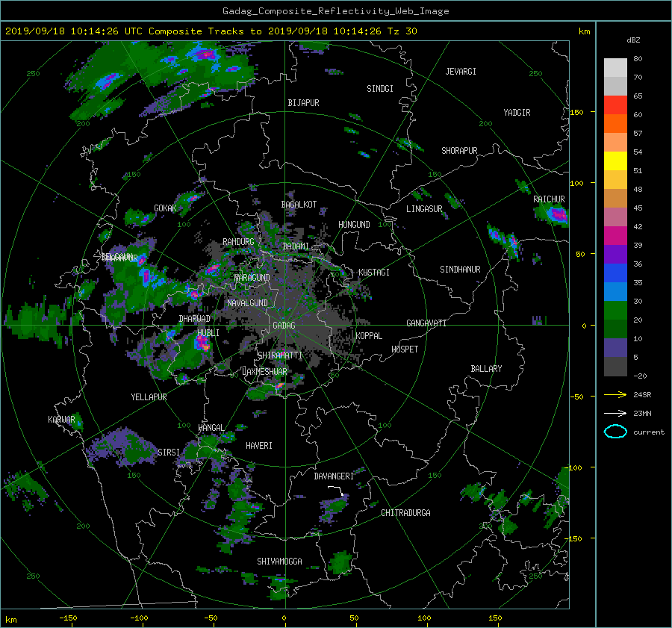
Task: Click the BADAMI city label
Action: (x=296, y=246)
